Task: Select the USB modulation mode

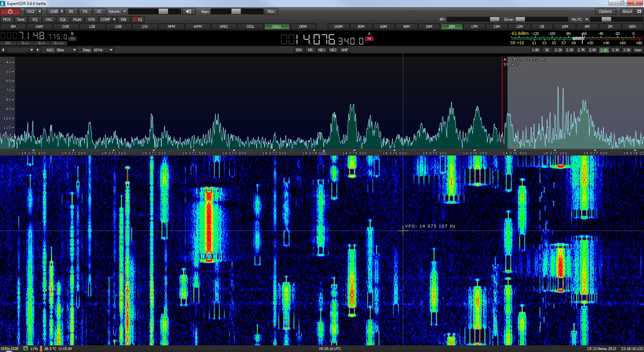Action: pyautogui.click(x=118, y=26)
